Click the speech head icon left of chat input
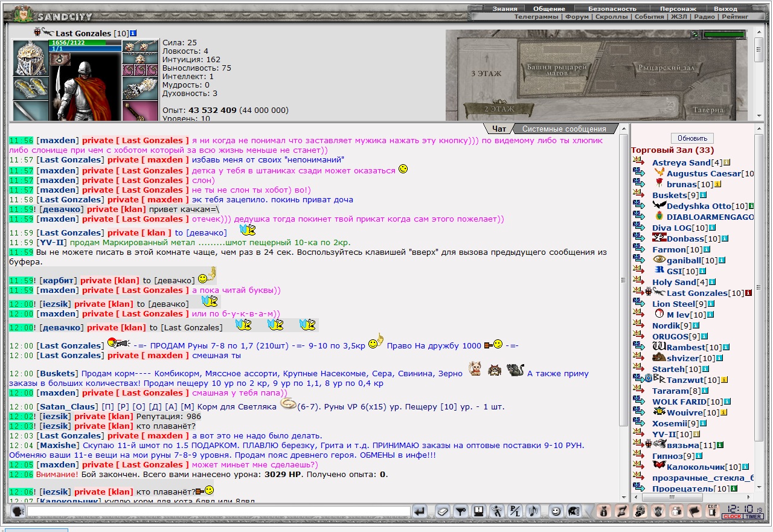The image size is (773, 532). pos(18,511)
